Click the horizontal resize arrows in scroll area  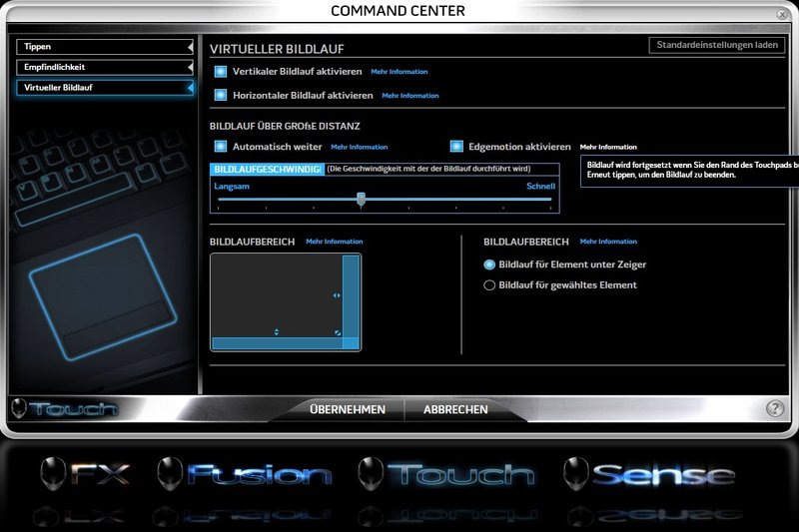[x=337, y=295]
